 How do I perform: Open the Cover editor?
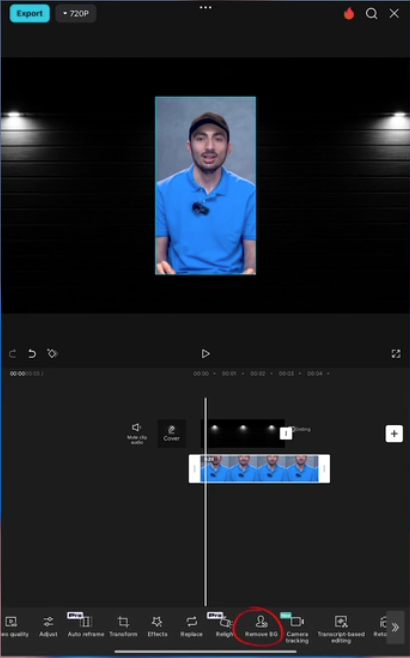click(171, 433)
